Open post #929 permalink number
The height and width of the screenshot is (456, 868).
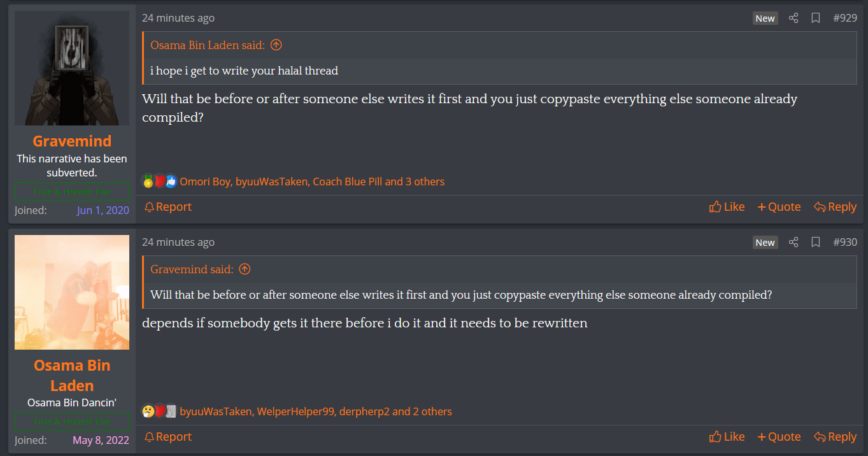845,18
